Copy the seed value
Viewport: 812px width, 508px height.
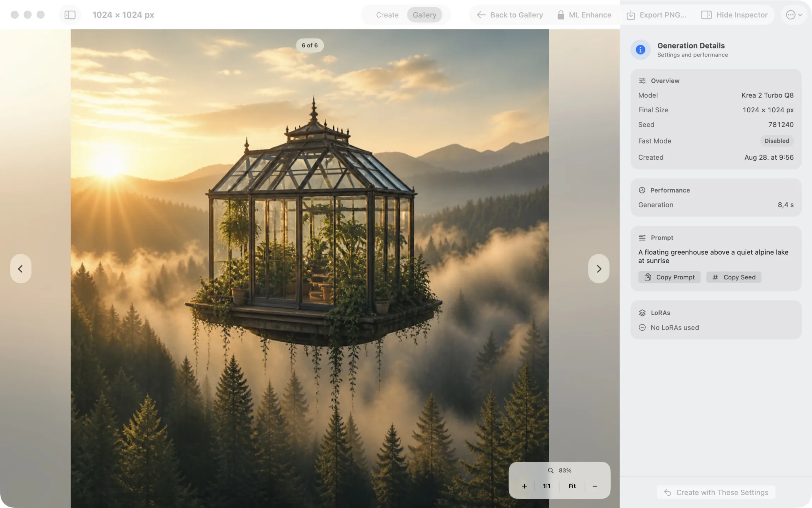[734, 277]
